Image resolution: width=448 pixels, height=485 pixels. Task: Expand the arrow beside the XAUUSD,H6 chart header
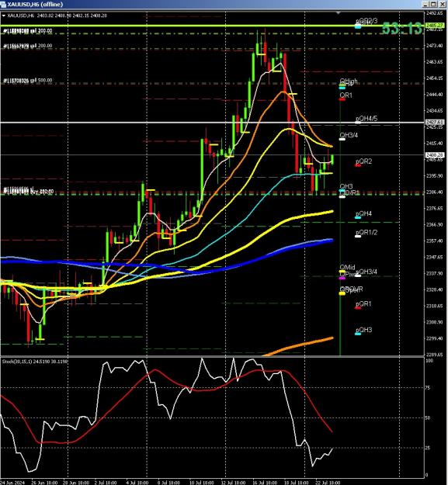click(3, 16)
